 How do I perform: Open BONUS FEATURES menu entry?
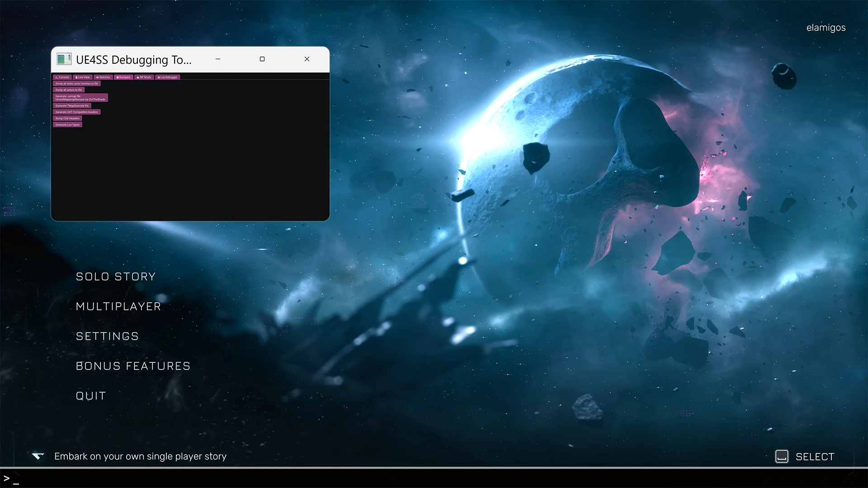[133, 366]
